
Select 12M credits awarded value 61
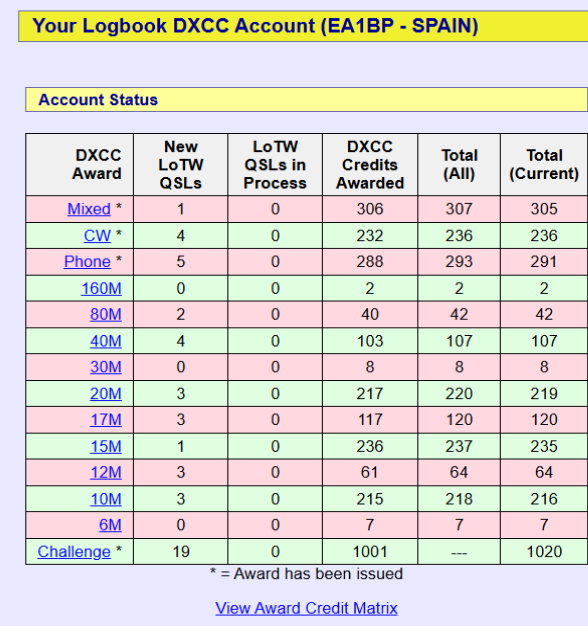tap(369, 472)
